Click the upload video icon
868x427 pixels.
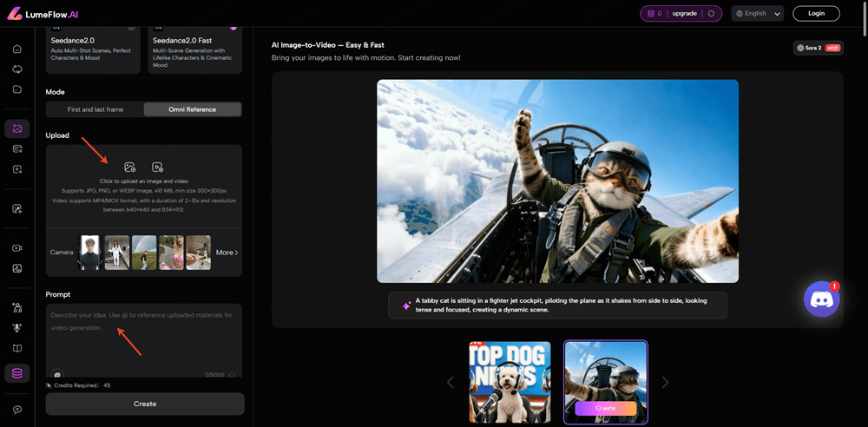tap(157, 167)
